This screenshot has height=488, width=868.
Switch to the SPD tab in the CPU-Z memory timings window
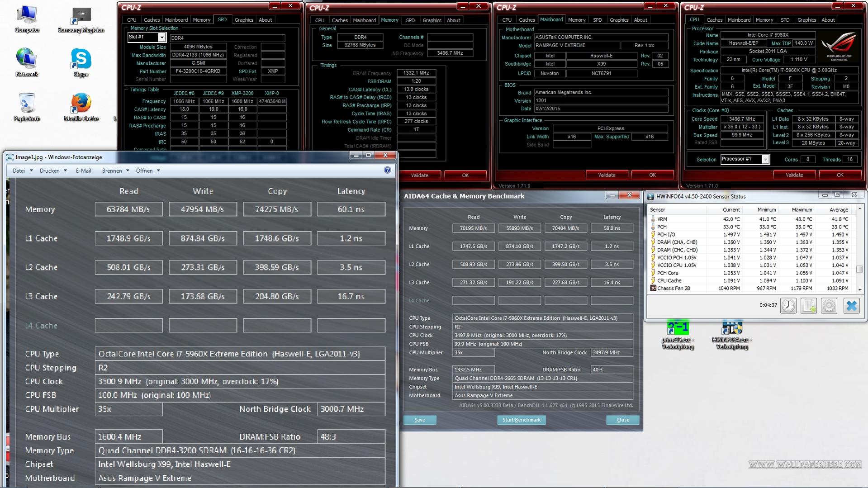pos(410,20)
